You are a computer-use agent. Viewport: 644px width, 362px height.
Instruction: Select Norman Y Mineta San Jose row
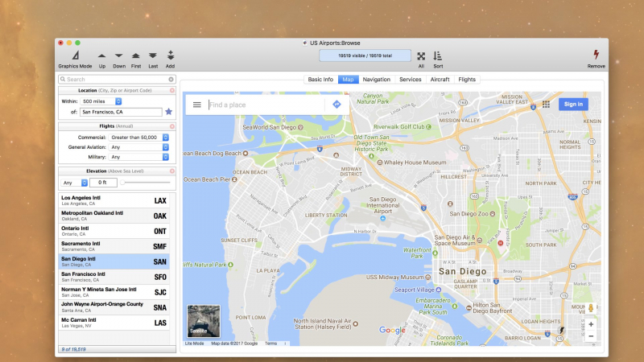[114, 292]
